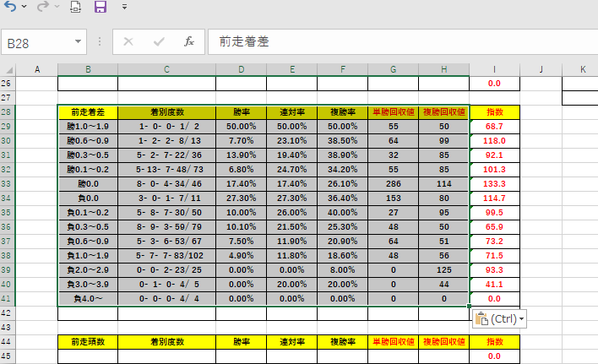Open the Paste Options (Ctrl) button
This screenshot has width=598, height=364.
pos(500,318)
